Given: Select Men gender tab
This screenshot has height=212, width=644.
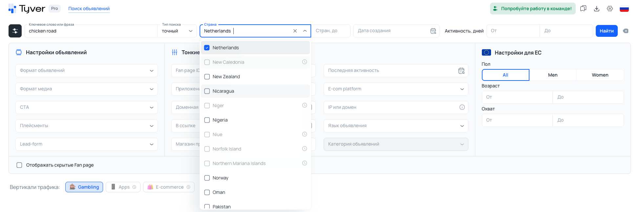Looking at the screenshot, I should point(553,75).
